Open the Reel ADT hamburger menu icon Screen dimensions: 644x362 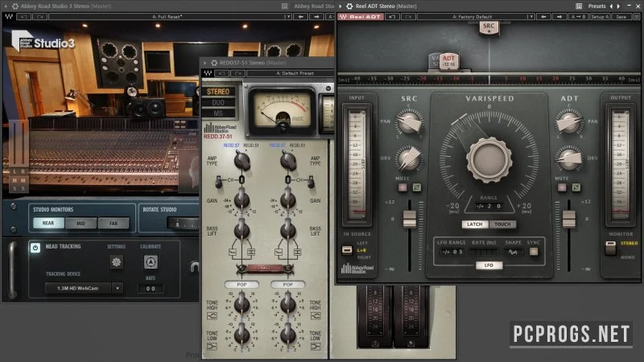click(x=637, y=17)
